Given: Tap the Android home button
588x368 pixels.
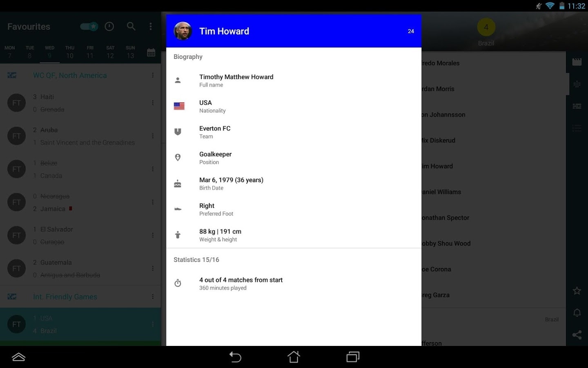Looking at the screenshot, I should (294, 357).
